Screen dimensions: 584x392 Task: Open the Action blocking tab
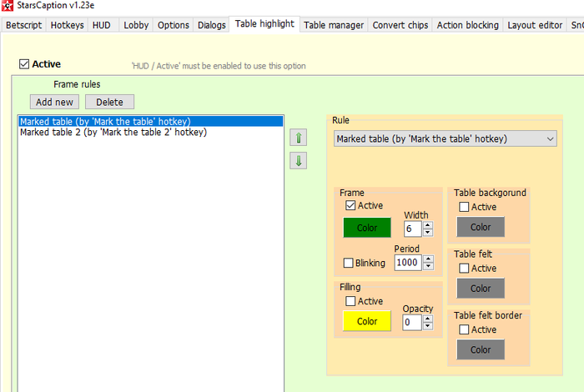click(x=468, y=25)
